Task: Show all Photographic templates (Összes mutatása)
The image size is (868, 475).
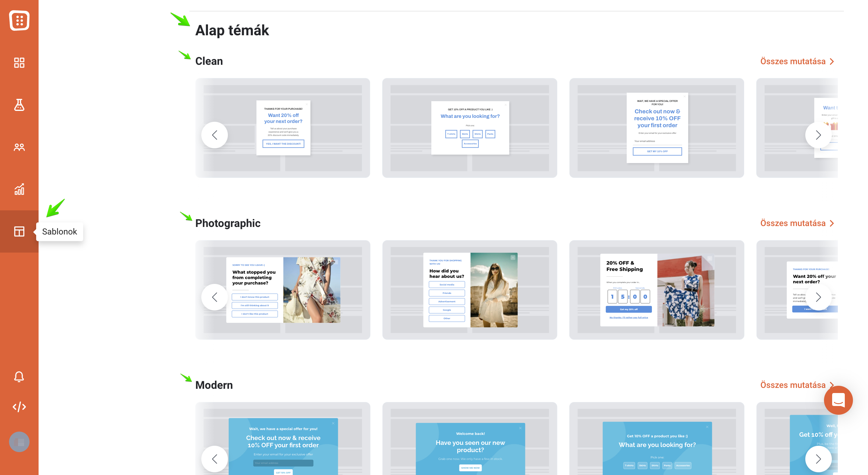Action: pos(797,223)
